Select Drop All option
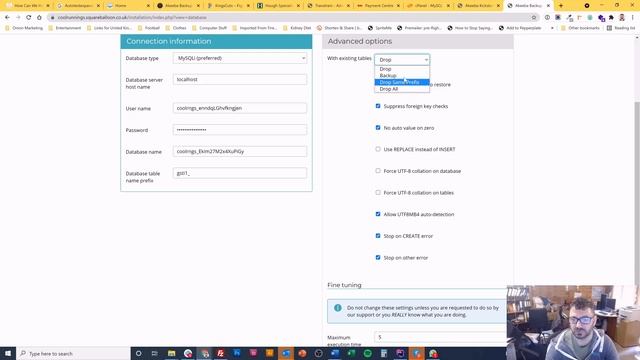Screen dimensions: 640x360 [x=402, y=89]
